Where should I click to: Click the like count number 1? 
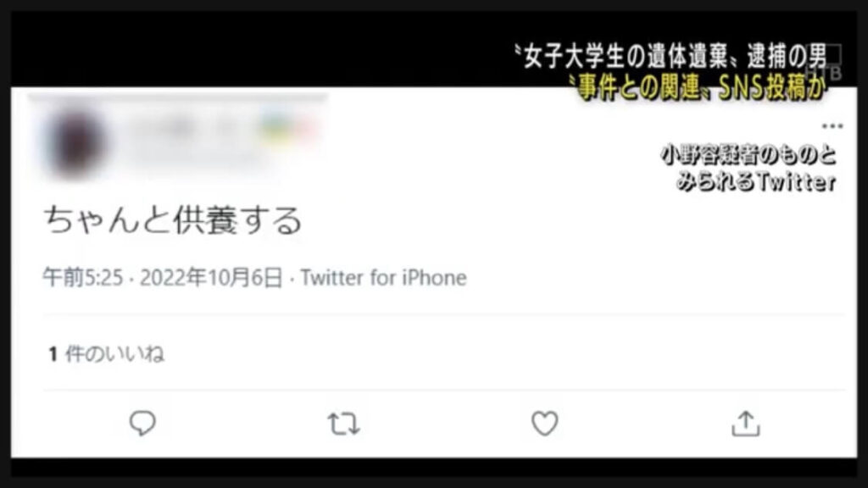53,354
